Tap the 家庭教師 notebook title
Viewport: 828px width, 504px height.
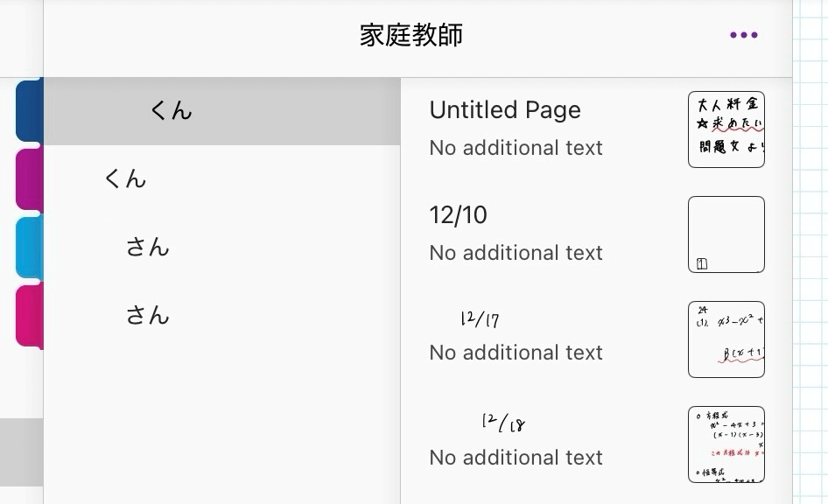point(411,35)
